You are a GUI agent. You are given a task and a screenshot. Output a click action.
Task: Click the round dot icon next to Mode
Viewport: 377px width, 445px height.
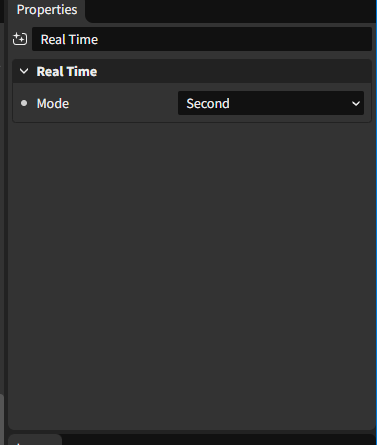pos(24,103)
